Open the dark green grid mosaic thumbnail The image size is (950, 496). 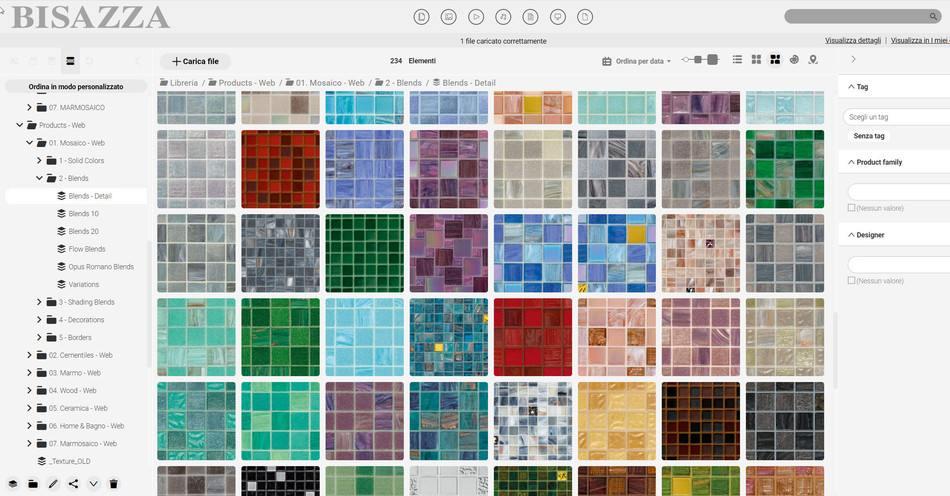[x=364, y=253]
